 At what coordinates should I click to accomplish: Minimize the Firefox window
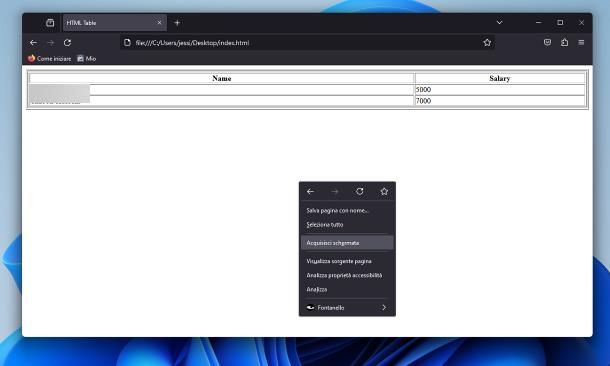pyautogui.click(x=538, y=23)
